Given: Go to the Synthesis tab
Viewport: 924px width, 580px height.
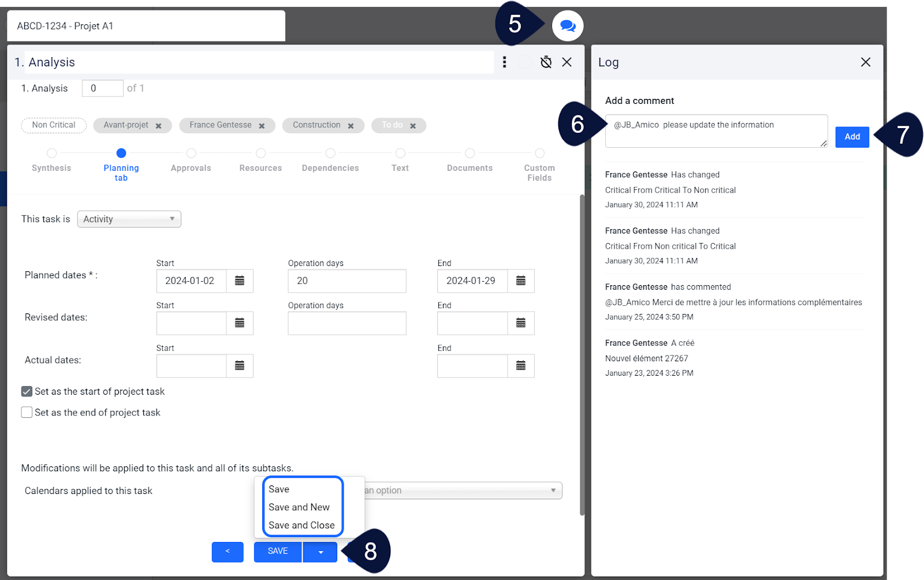Looking at the screenshot, I should coord(51,161).
